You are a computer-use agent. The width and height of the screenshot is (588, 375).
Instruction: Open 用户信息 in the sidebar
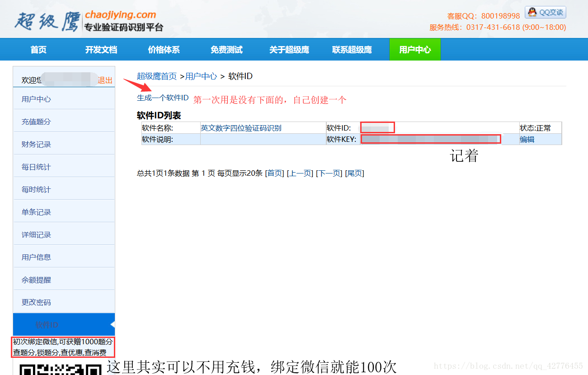pyautogui.click(x=64, y=257)
